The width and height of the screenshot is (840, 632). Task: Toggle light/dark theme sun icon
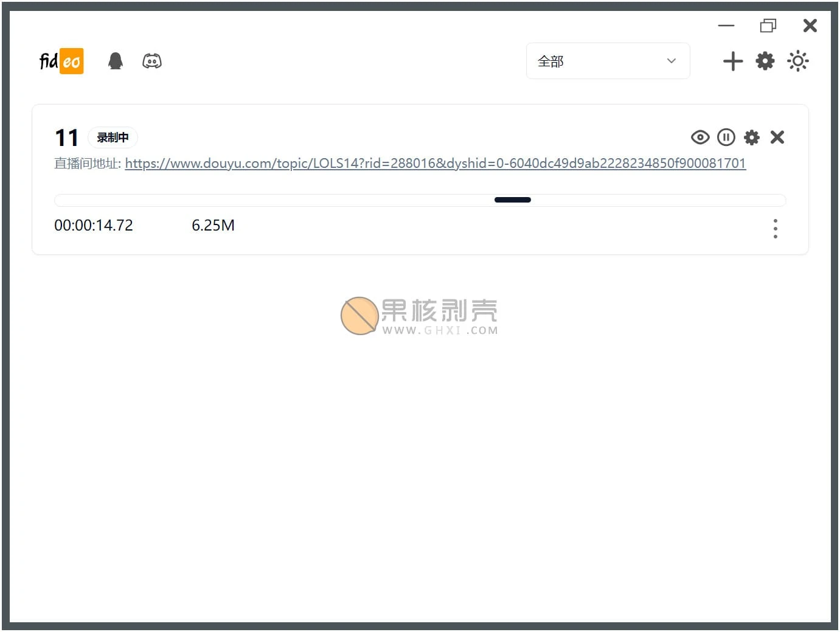click(x=798, y=61)
